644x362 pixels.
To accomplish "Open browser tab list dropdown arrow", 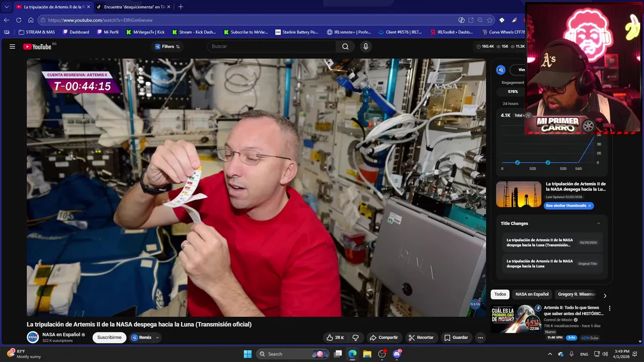I will coord(7,7).
